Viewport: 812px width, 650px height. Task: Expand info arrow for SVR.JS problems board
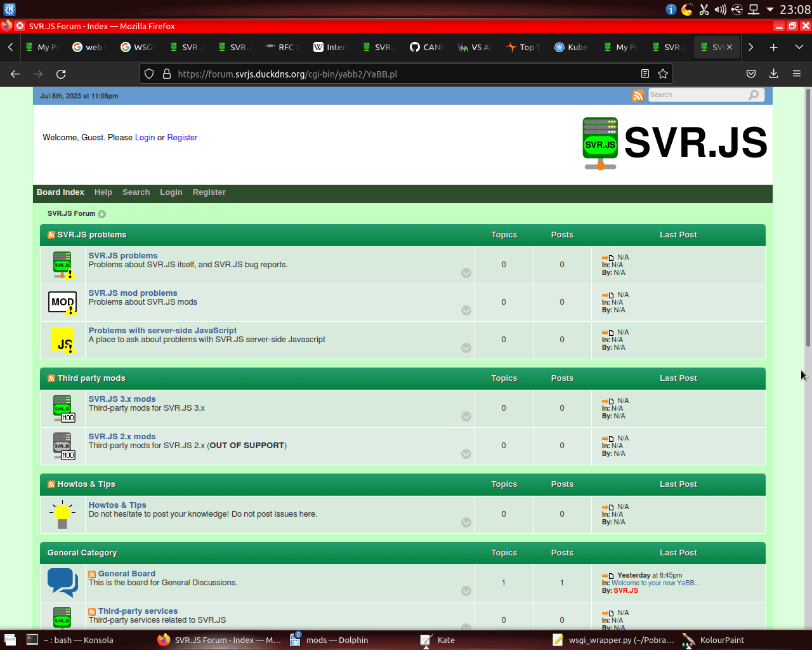466,273
